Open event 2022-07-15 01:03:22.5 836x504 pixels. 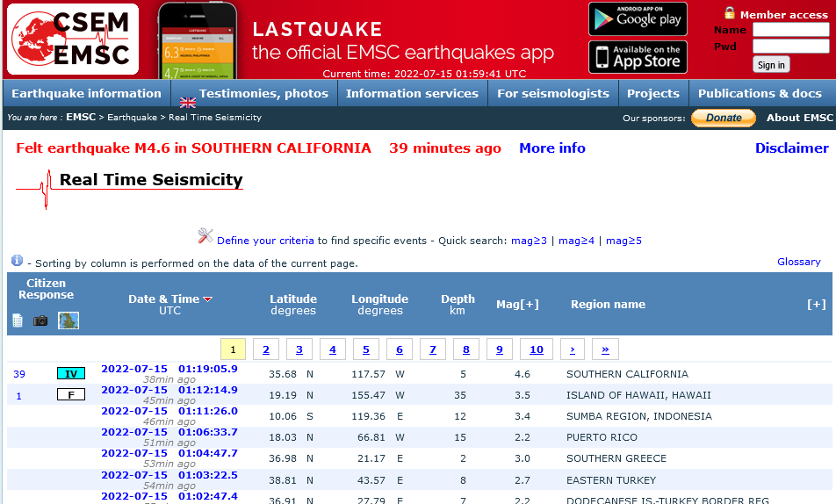(x=169, y=475)
